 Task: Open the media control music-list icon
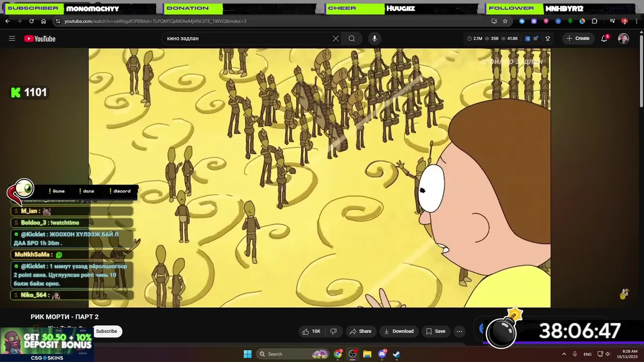tap(612, 21)
